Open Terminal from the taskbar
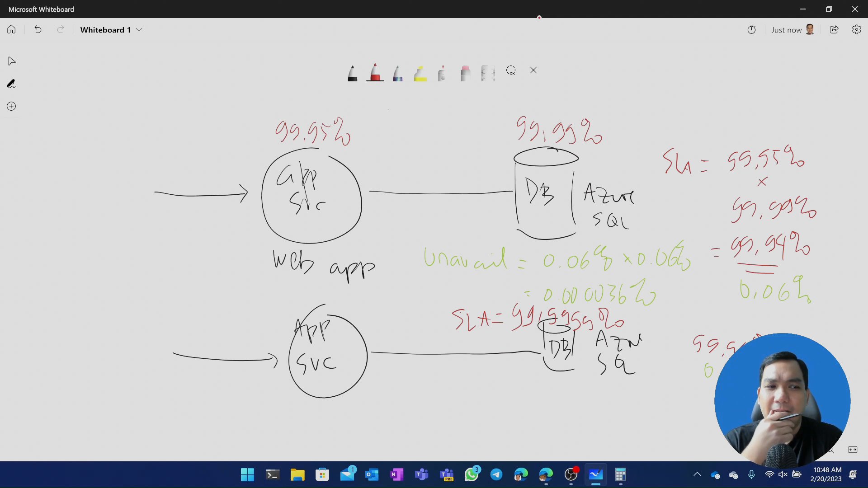Screen dimensions: 868x488 pos(272,474)
